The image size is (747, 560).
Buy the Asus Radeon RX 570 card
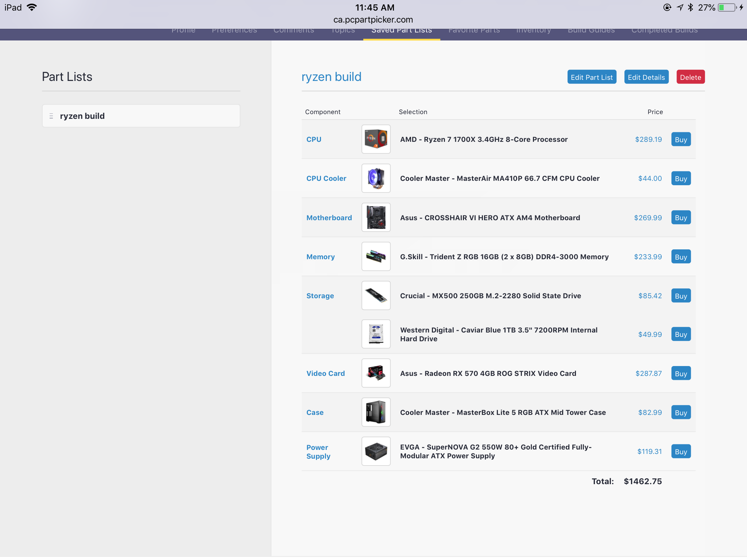681,373
